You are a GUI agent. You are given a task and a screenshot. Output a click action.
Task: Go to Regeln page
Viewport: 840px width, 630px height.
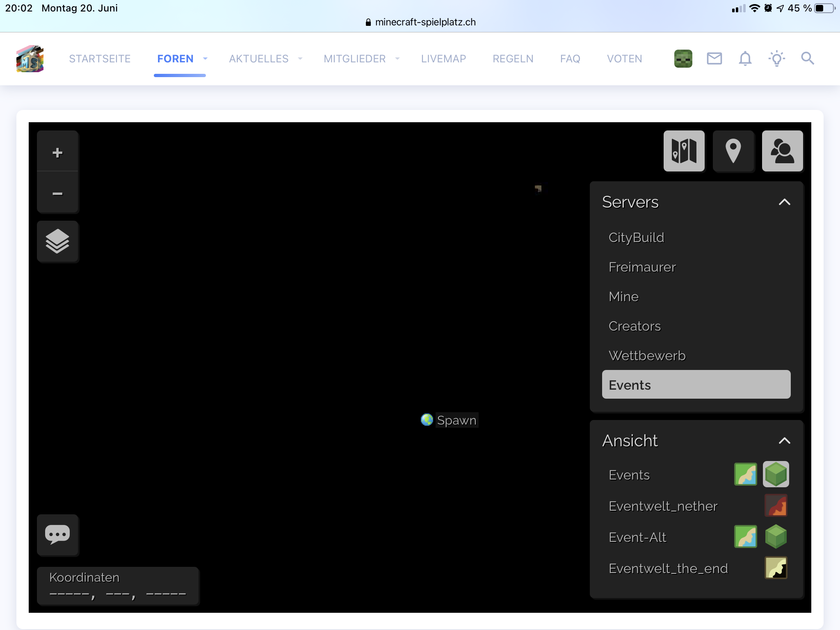click(513, 59)
